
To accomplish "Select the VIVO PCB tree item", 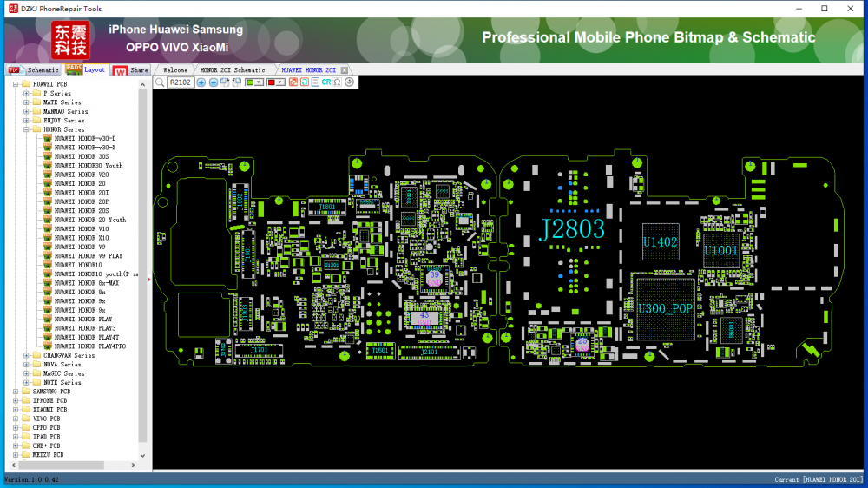I will [46, 419].
